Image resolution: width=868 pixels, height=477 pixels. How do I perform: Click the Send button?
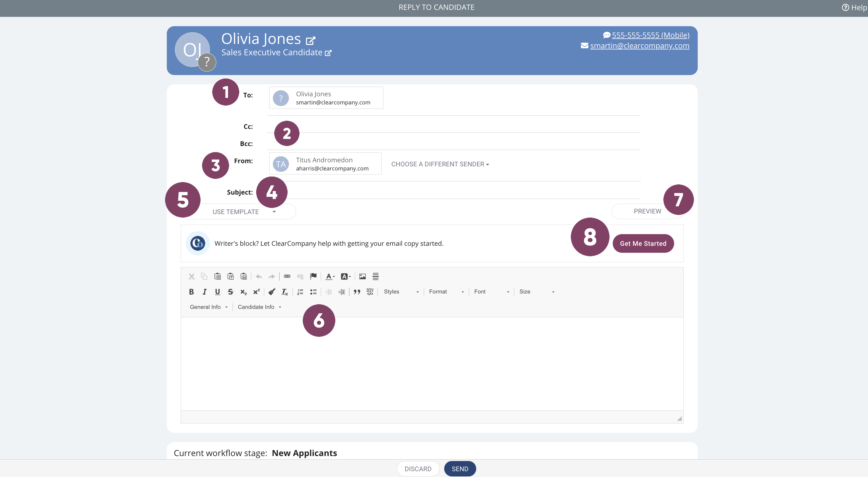(x=460, y=469)
